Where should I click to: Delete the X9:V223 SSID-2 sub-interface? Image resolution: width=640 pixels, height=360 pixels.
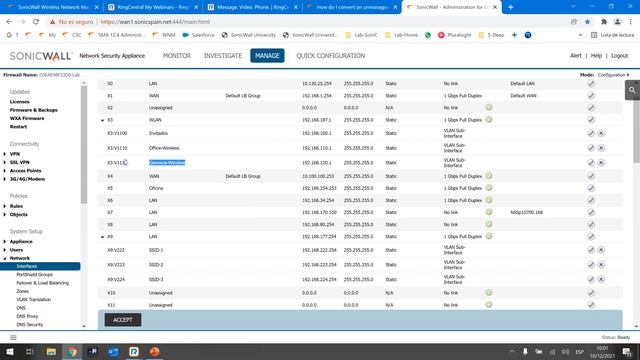(x=601, y=264)
